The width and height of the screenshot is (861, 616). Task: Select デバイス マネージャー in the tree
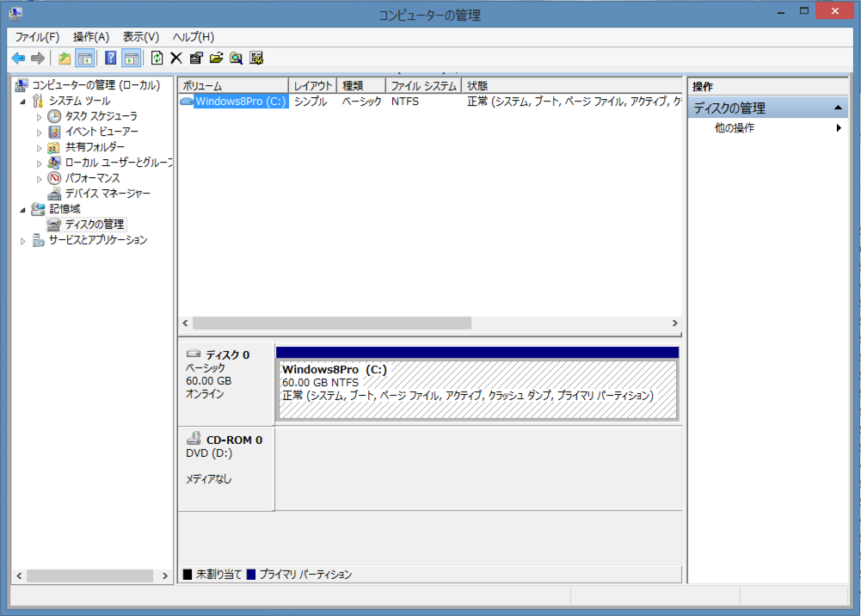pyautogui.click(x=108, y=194)
